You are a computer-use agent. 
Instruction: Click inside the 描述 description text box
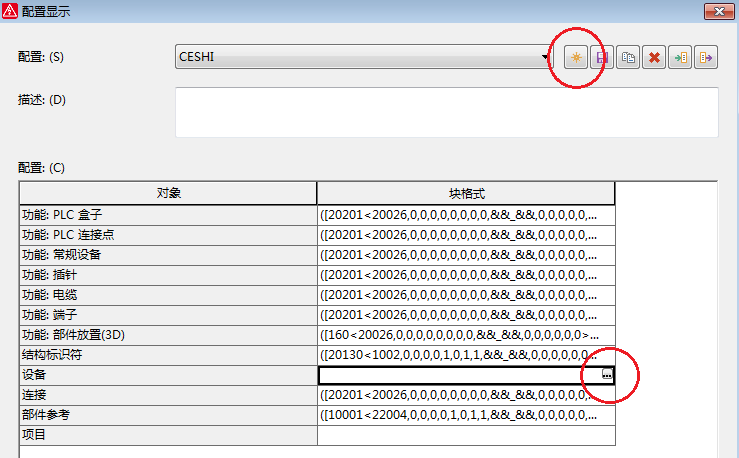click(x=446, y=112)
